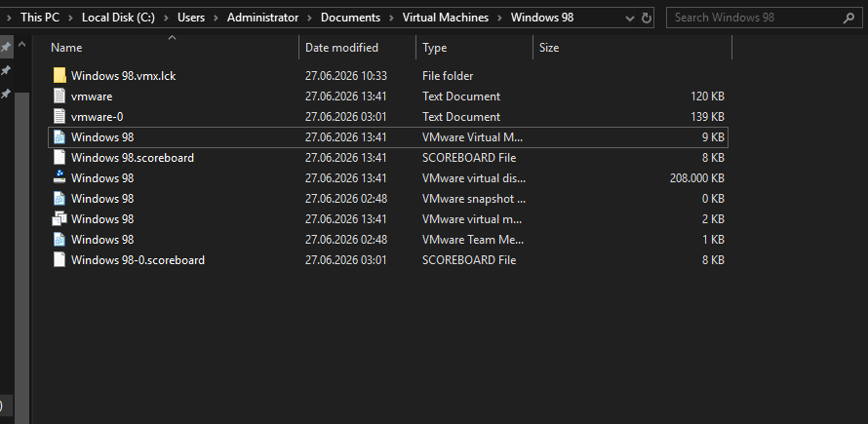The width and height of the screenshot is (868, 424).
Task: Click the VMware Team Me... type cell
Action: click(473, 239)
